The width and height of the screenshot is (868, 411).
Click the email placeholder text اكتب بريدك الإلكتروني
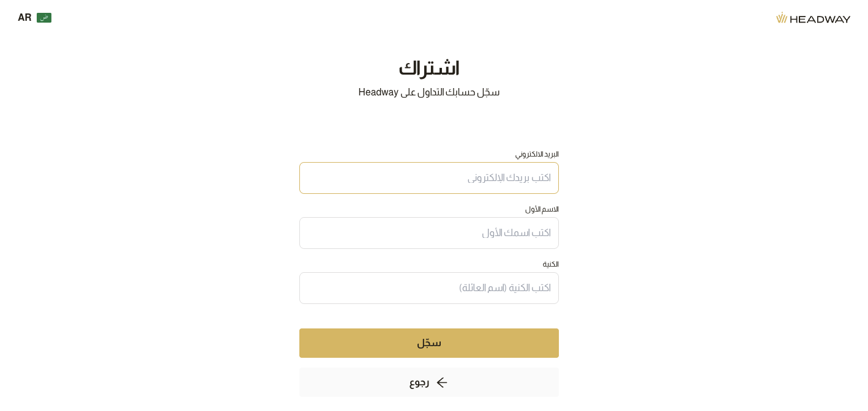click(509, 178)
